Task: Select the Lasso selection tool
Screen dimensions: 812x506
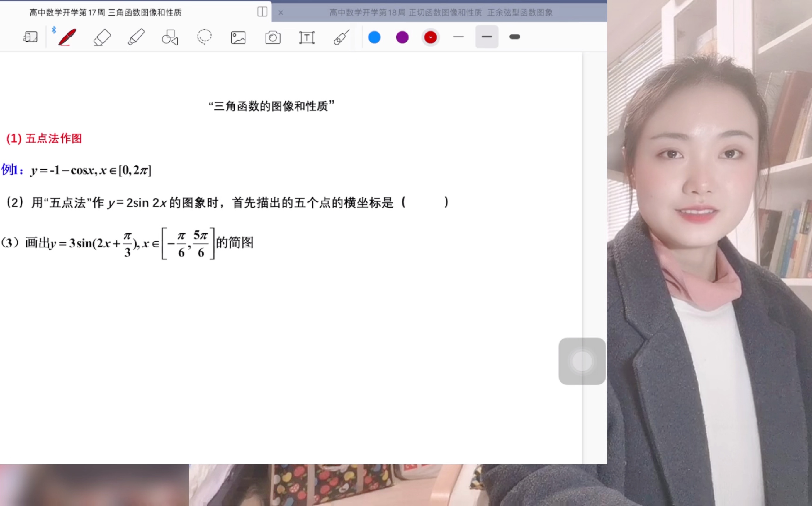Action: click(204, 37)
